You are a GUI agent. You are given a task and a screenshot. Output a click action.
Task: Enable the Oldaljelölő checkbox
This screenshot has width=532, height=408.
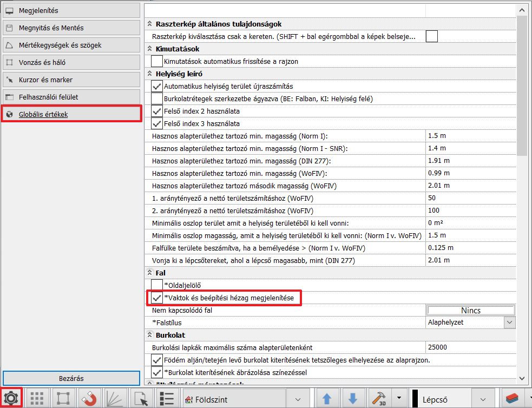tap(157, 285)
